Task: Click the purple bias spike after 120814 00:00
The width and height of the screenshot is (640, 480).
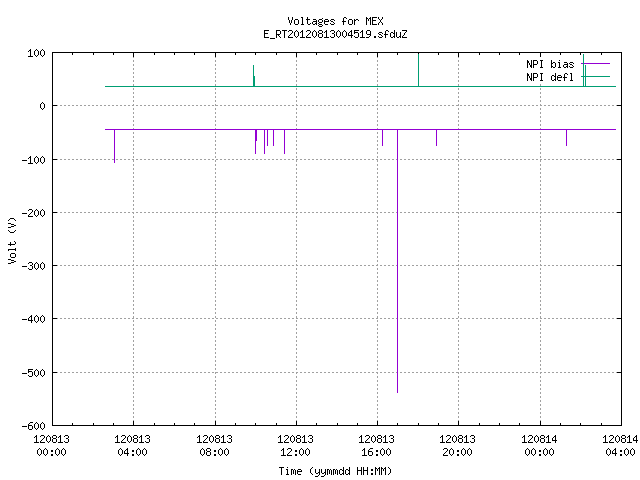Action: [567, 138]
